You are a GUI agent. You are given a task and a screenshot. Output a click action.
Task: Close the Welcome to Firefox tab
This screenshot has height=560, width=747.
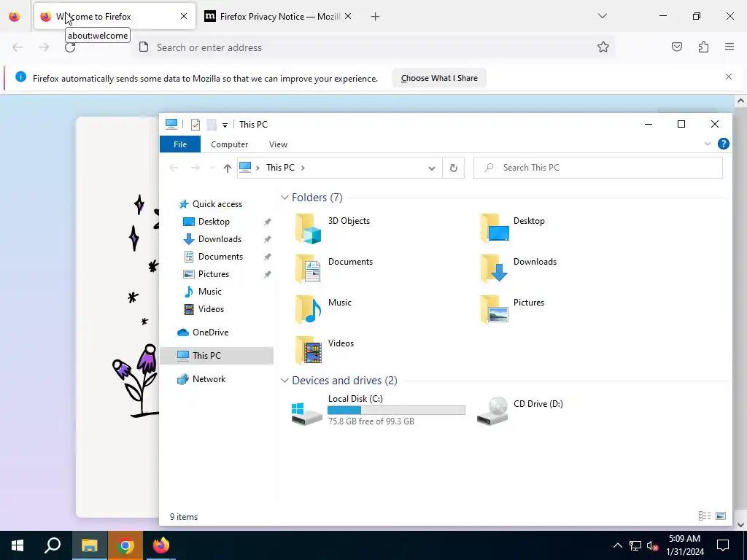pyautogui.click(x=184, y=16)
